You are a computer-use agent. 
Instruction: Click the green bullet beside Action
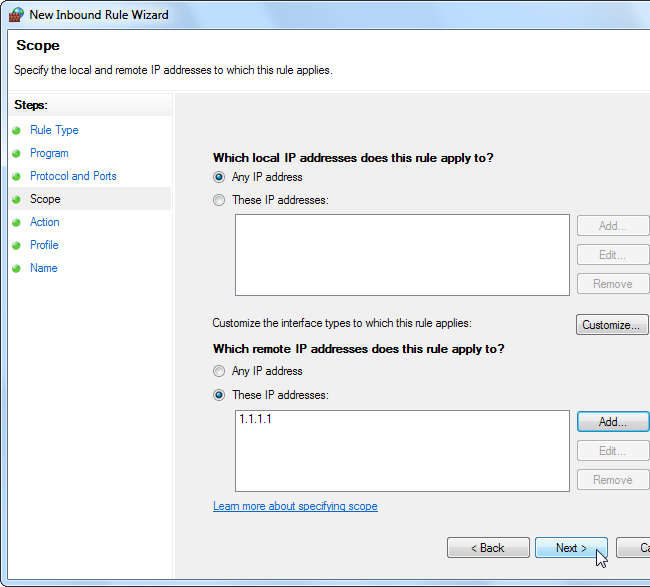coord(16,223)
